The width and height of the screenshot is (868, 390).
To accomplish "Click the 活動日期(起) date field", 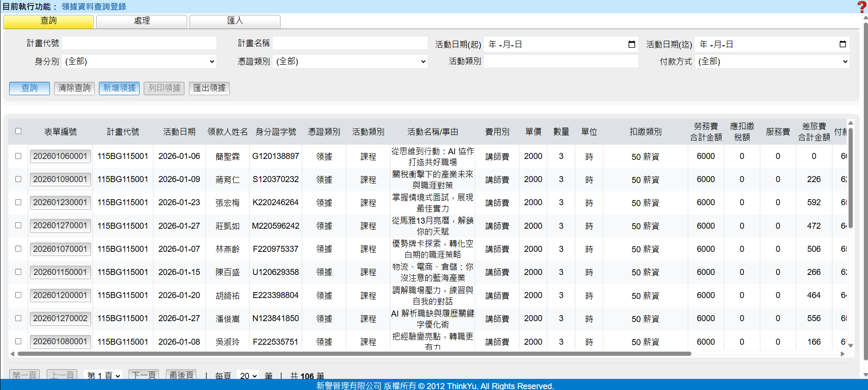I will coord(561,44).
